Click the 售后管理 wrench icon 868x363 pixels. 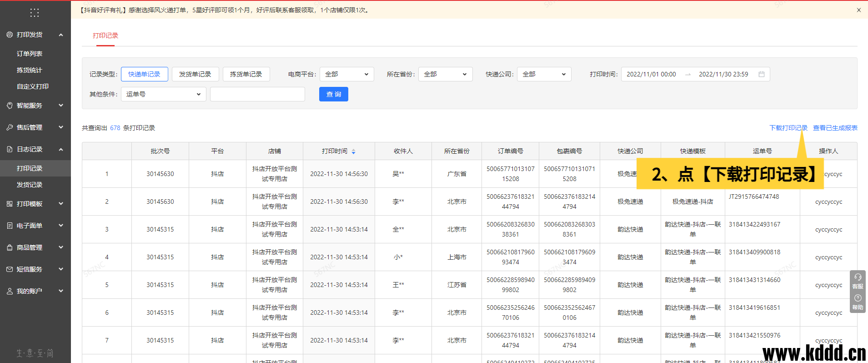(10, 127)
